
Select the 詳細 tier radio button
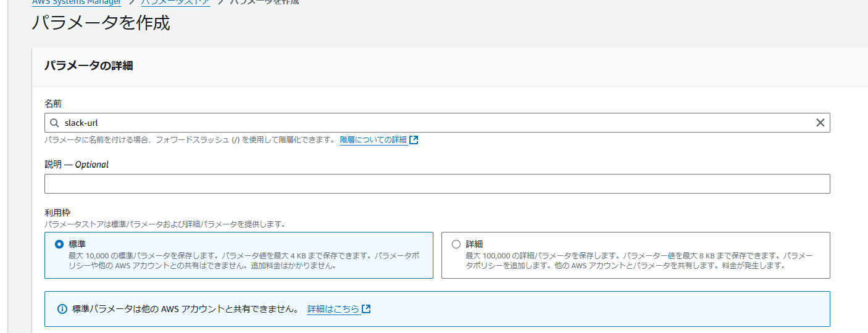[x=456, y=244]
